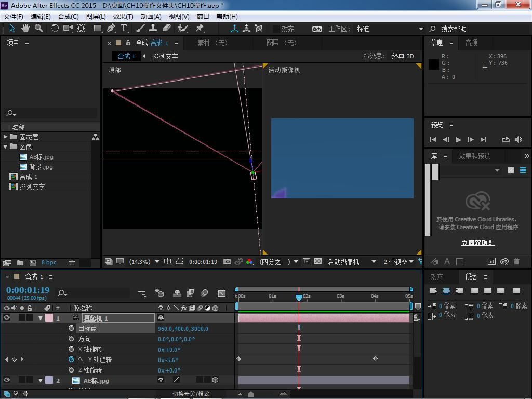Switch to the 效果和预设 tab
The width and height of the screenshot is (532, 399).
pos(474,156)
